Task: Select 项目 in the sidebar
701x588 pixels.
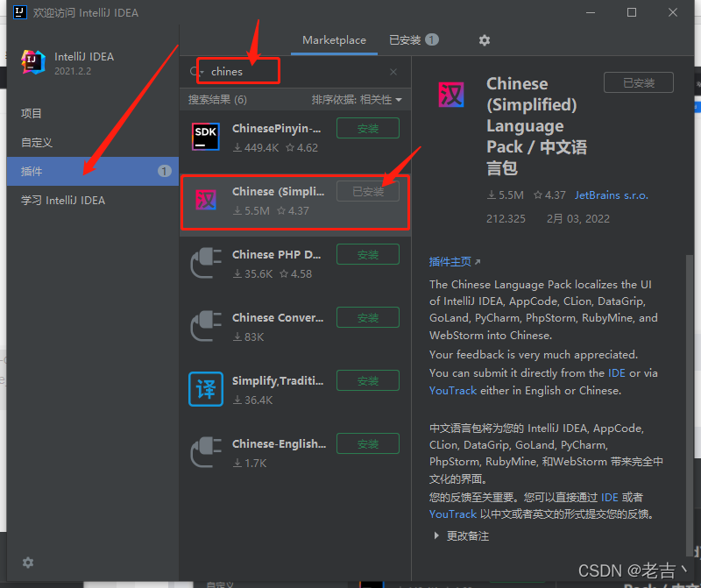Action: coord(93,114)
